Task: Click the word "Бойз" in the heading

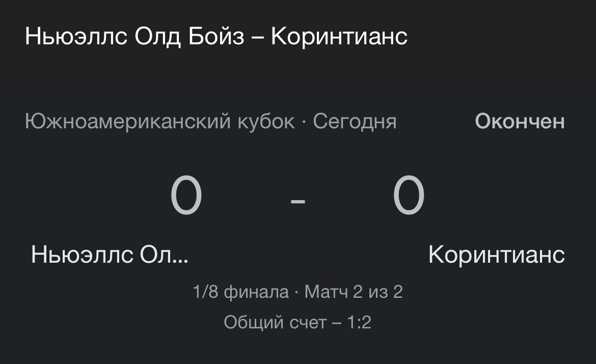Action: (x=216, y=37)
